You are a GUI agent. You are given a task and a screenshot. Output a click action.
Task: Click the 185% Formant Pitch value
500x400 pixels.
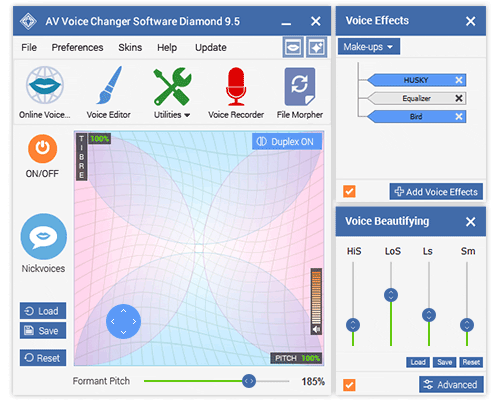tap(313, 381)
